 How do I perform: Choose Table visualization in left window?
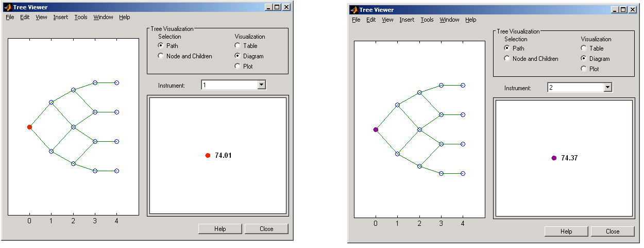238,46
